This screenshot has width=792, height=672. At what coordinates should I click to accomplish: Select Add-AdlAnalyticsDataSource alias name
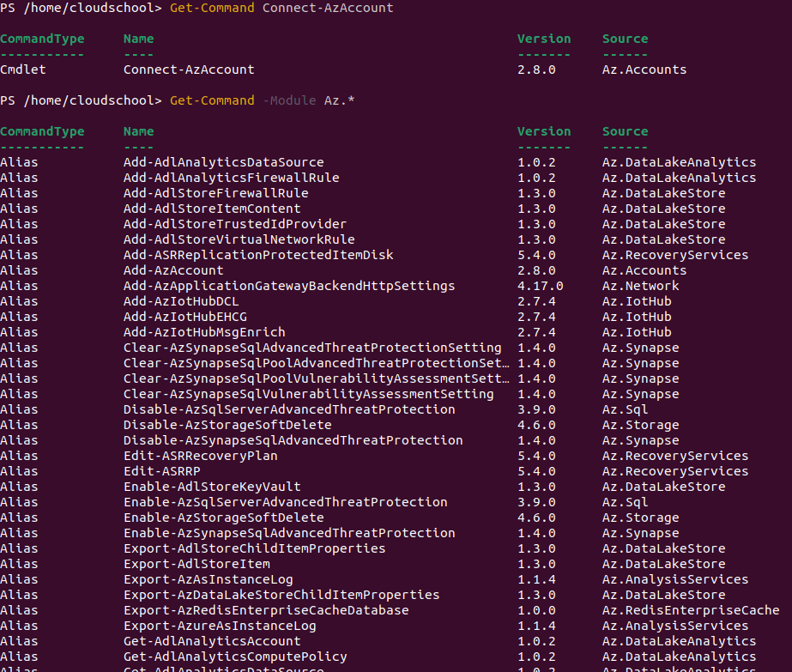(x=224, y=162)
